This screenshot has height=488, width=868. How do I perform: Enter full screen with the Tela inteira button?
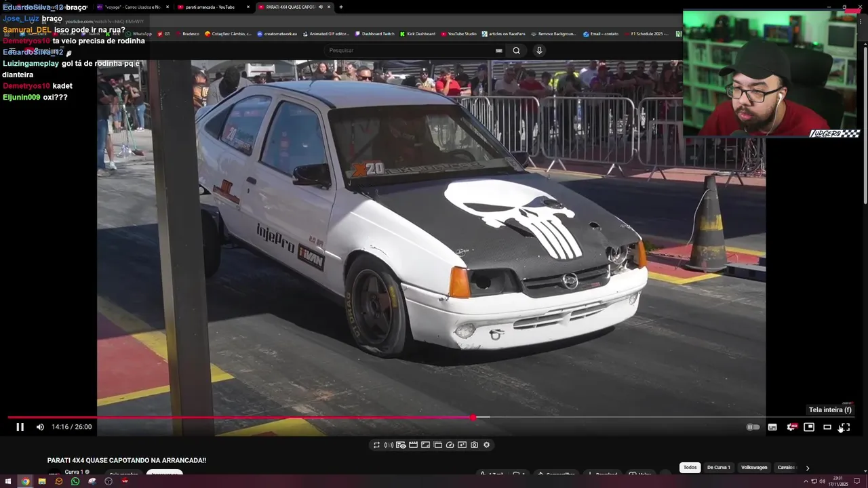(x=845, y=427)
